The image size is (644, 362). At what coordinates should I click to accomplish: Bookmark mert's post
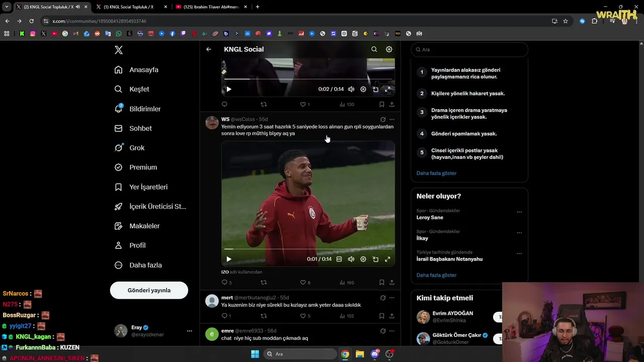[382, 316]
